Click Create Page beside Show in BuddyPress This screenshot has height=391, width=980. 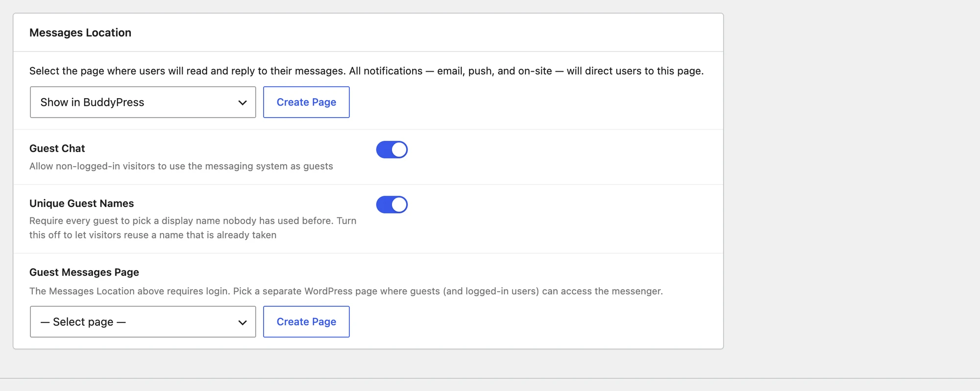[306, 102]
